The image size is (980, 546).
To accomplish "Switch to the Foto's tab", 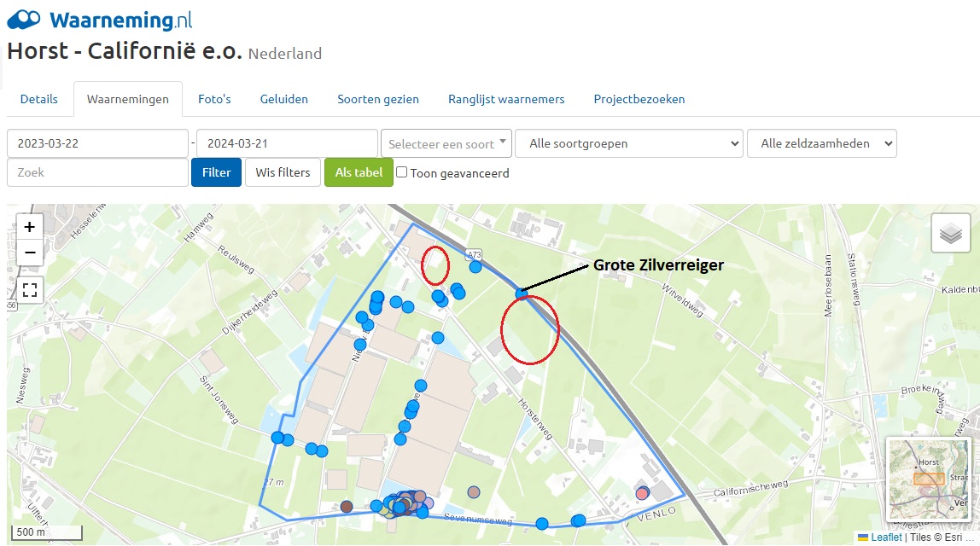I will pyautogui.click(x=214, y=99).
